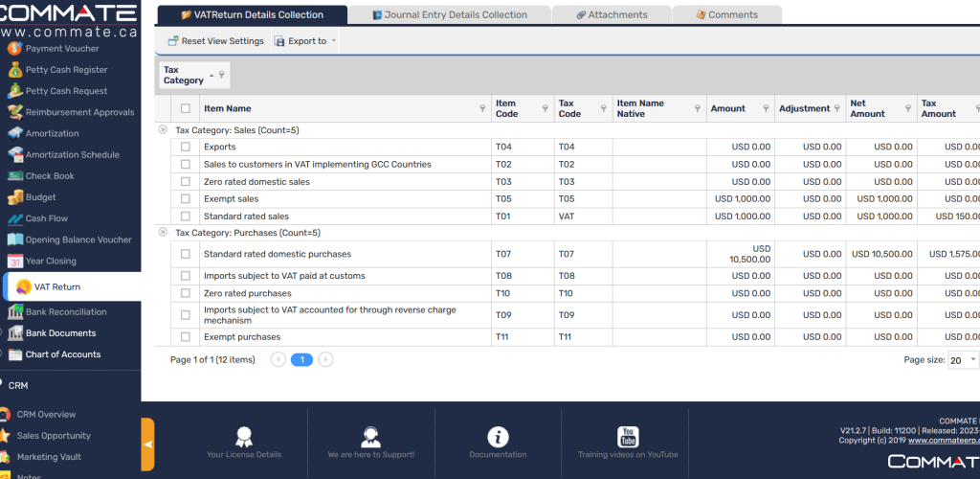Click the Sales Opportunity star icon
The width and height of the screenshot is (980, 479).
coord(5,435)
